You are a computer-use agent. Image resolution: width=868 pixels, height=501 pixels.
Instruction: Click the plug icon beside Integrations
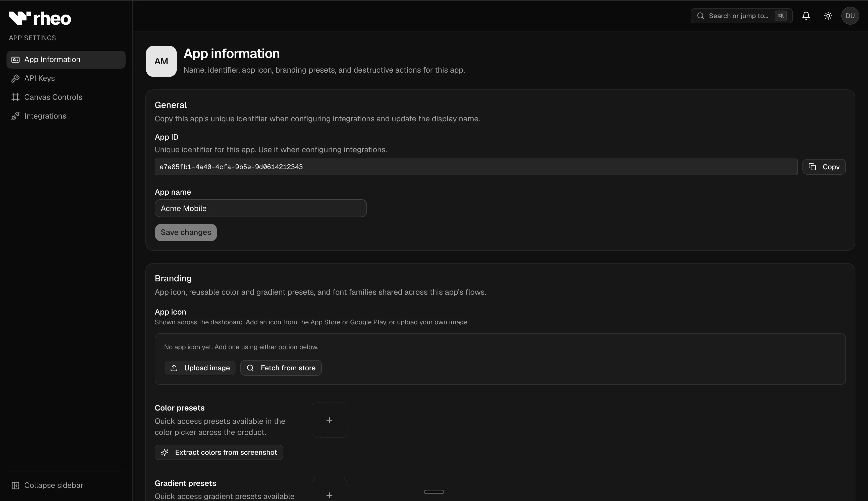point(16,116)
